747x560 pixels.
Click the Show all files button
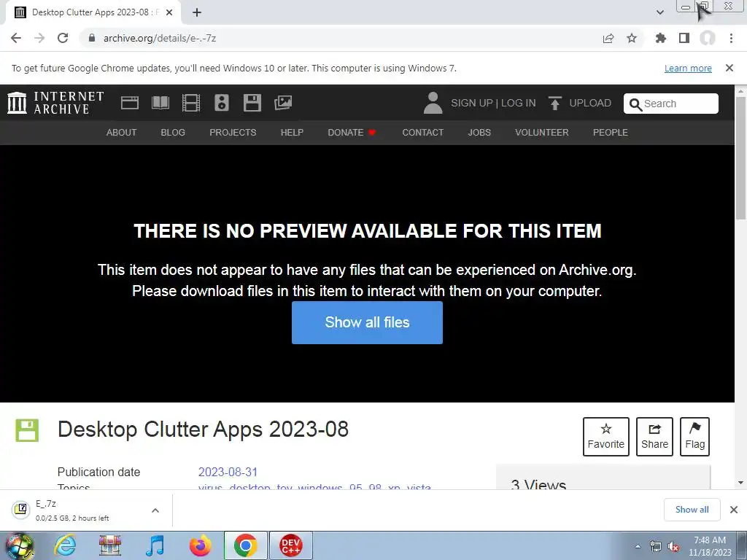point(368,322)
